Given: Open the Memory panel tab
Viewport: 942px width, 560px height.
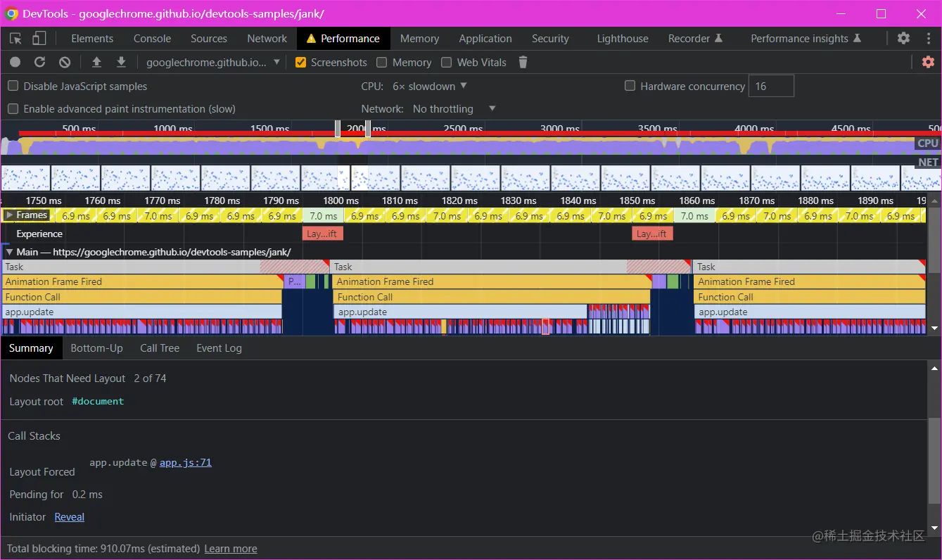Looking at the screenshot, I should (x=419, y=39).
